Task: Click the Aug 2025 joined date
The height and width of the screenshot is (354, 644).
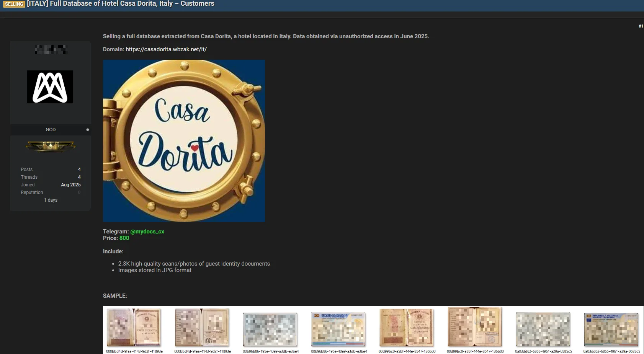Action: pos(71,185)
